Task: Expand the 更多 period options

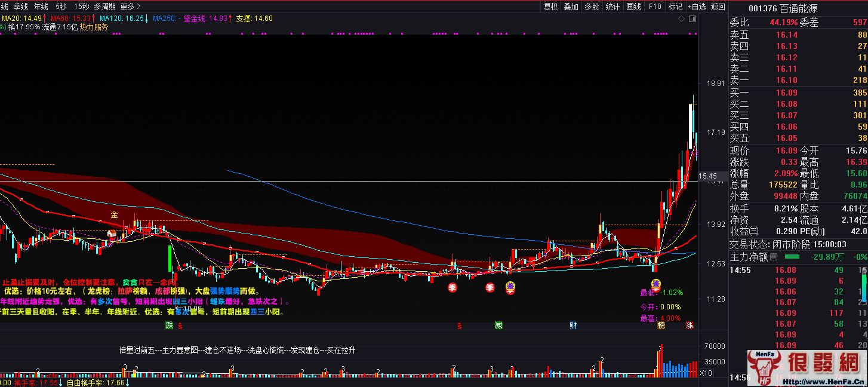Action: pos(130,7)
